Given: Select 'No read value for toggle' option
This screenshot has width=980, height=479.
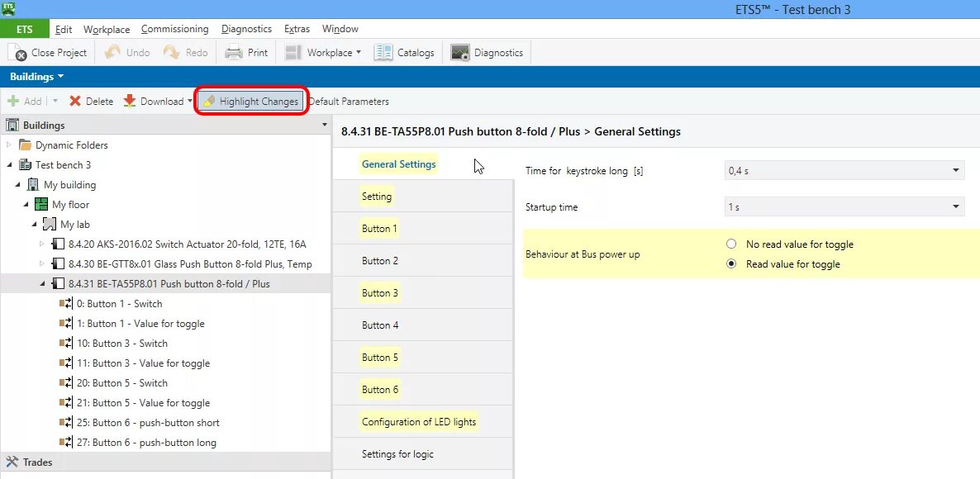Looking at the screenshot, I should [x=731, y=244].
